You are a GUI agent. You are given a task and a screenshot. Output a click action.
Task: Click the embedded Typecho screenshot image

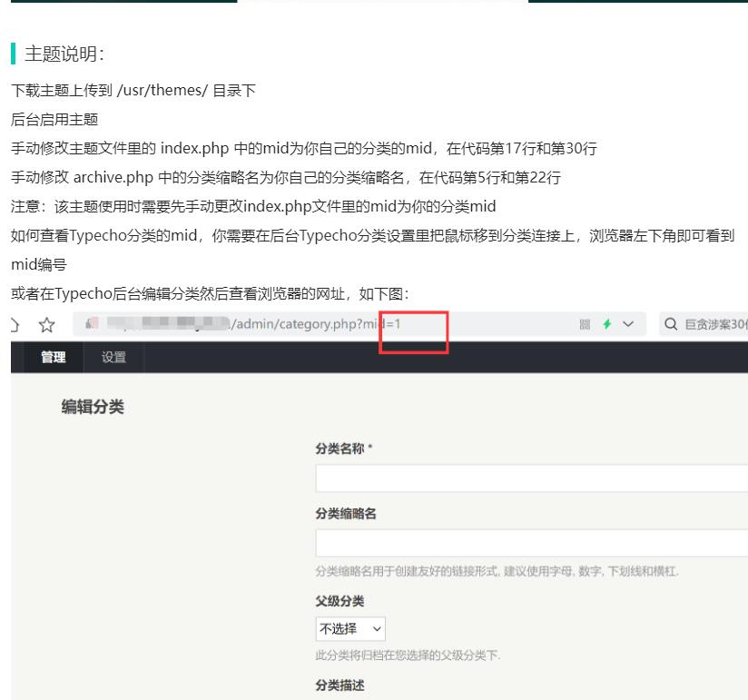pos(379,527)
